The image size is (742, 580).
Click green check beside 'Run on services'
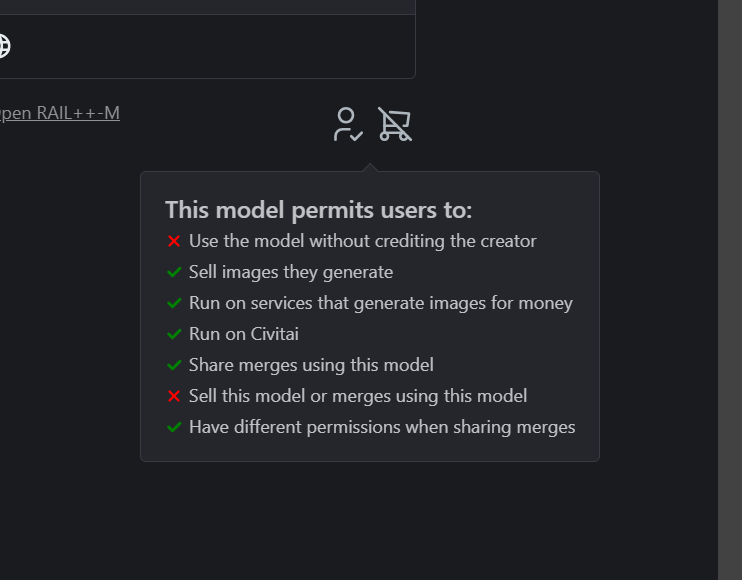[174, 303]
